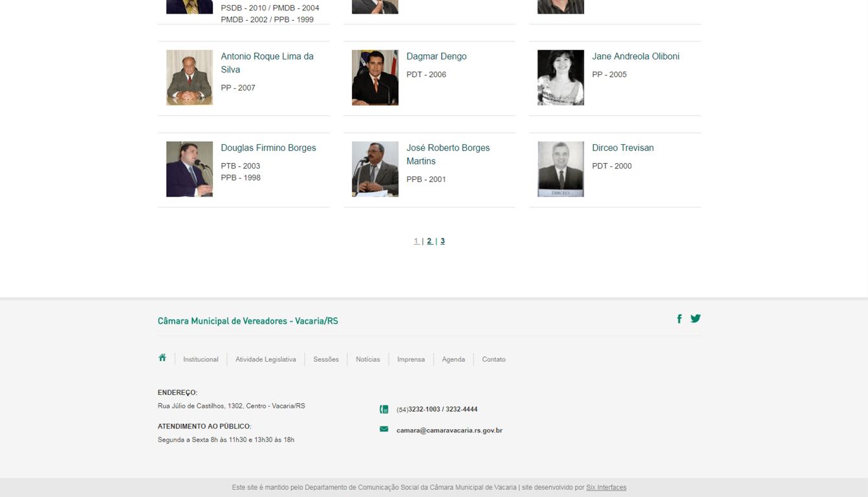Select Sessões in footer navigation
868x497 pixels.
pos(326,359)
